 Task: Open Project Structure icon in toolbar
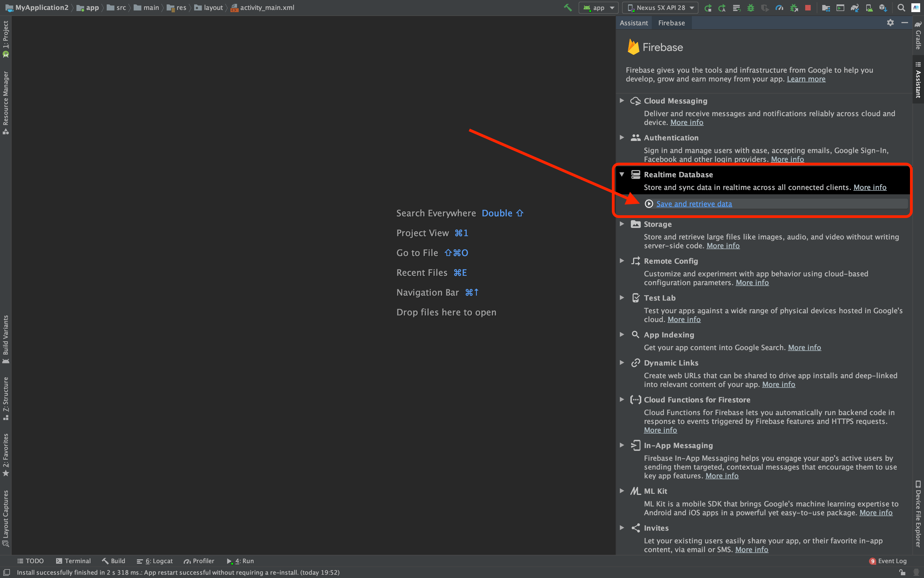(x=826, y=8)
